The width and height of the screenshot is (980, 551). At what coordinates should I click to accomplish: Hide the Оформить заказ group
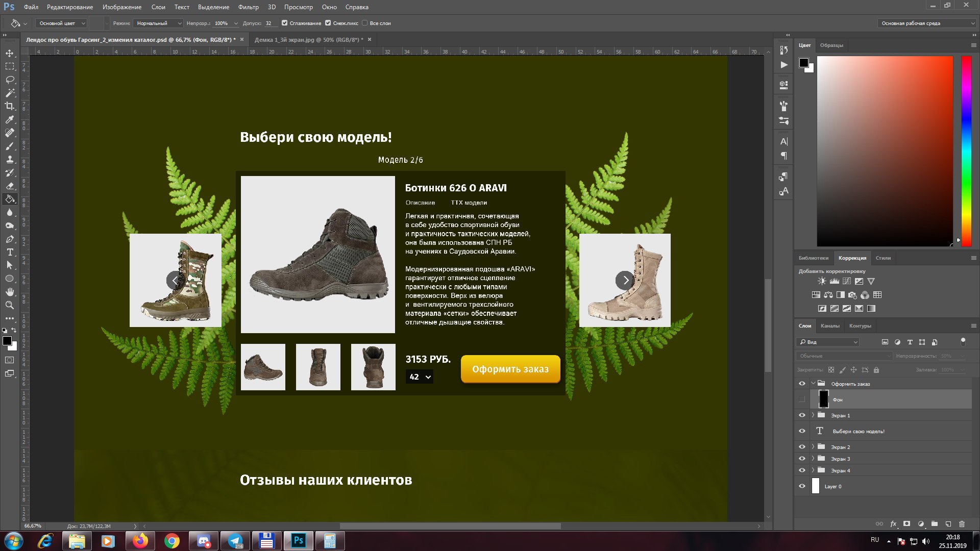(x=802, y=384)
